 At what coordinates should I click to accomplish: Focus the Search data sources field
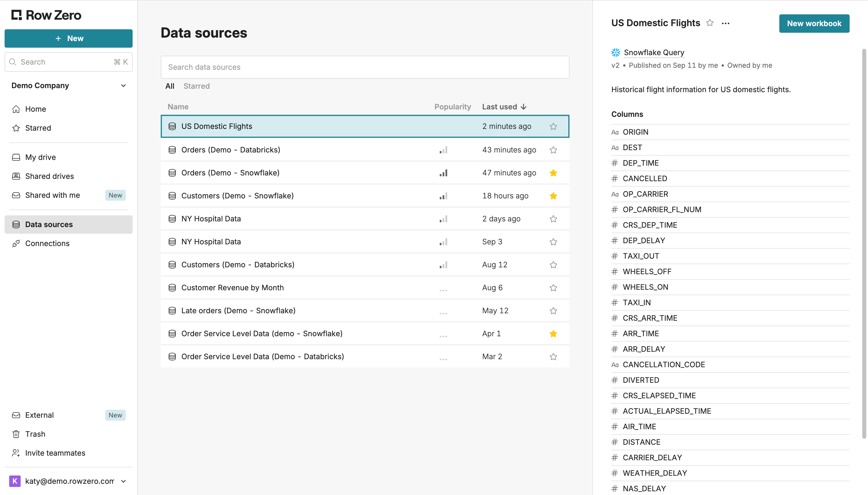[x=365, y=67]
